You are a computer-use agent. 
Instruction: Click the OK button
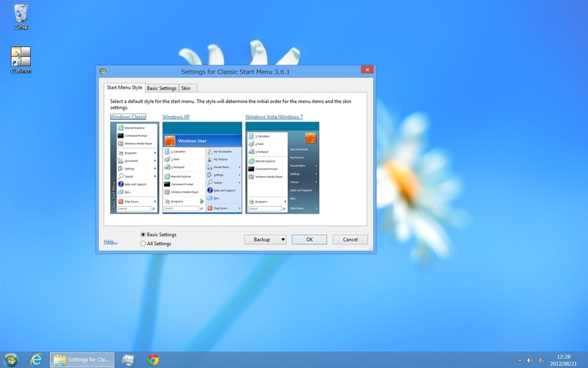pos(309,240)
